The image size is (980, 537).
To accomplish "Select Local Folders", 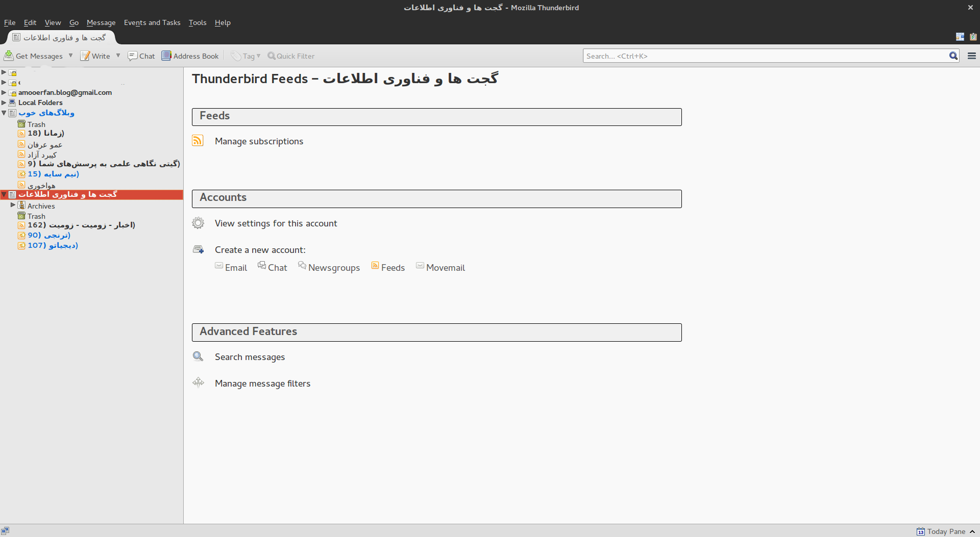I will [40, 103].
